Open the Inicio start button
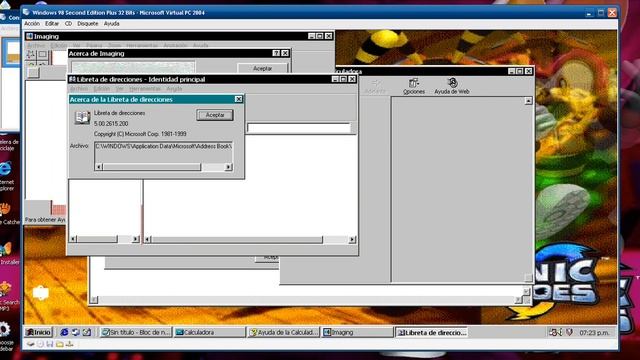 pyautogui.click(x=39, y=332)
